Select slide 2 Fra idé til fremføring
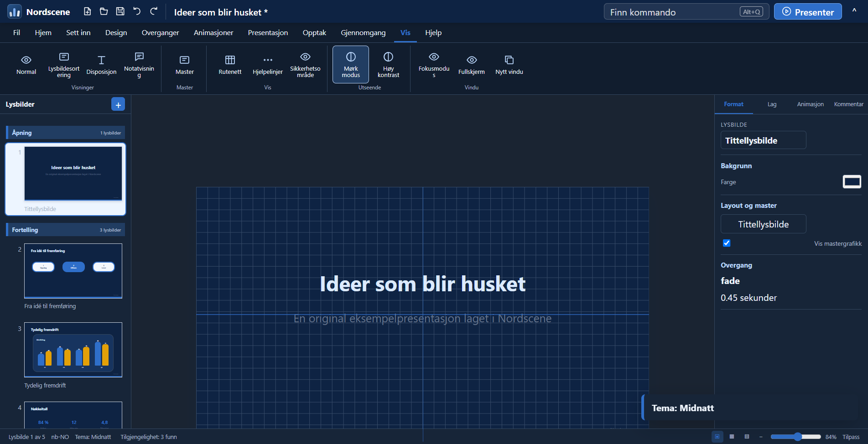 [x=73, y=271]
